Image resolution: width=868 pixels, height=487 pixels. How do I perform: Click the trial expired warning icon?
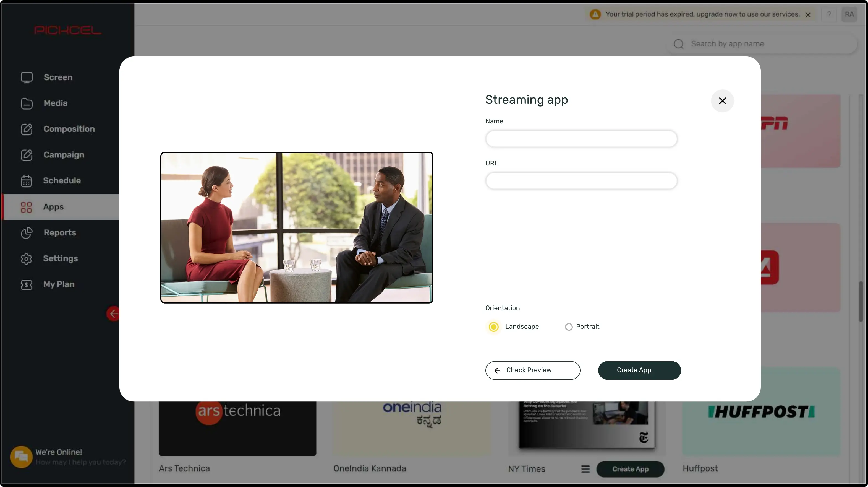point(595,14)
